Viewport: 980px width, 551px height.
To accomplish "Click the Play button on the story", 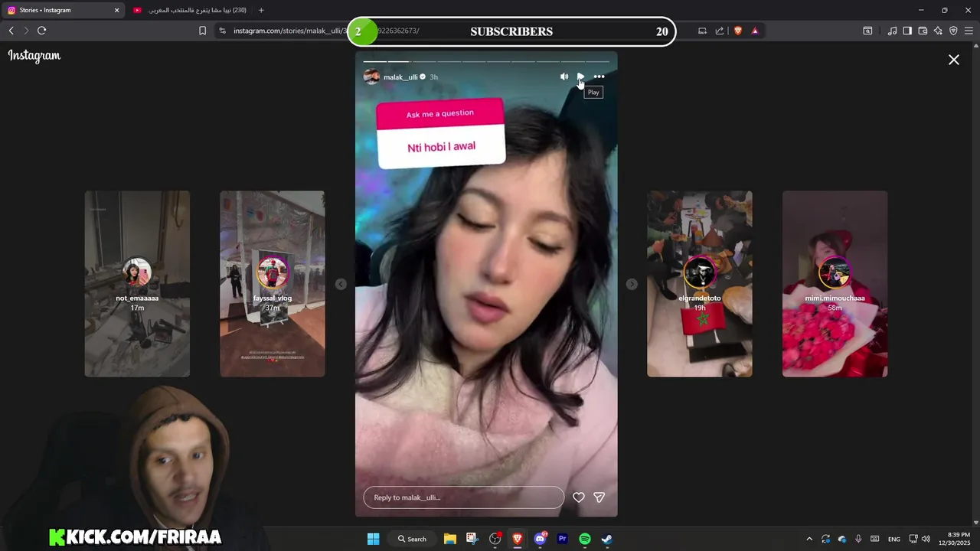I will 581,77.
